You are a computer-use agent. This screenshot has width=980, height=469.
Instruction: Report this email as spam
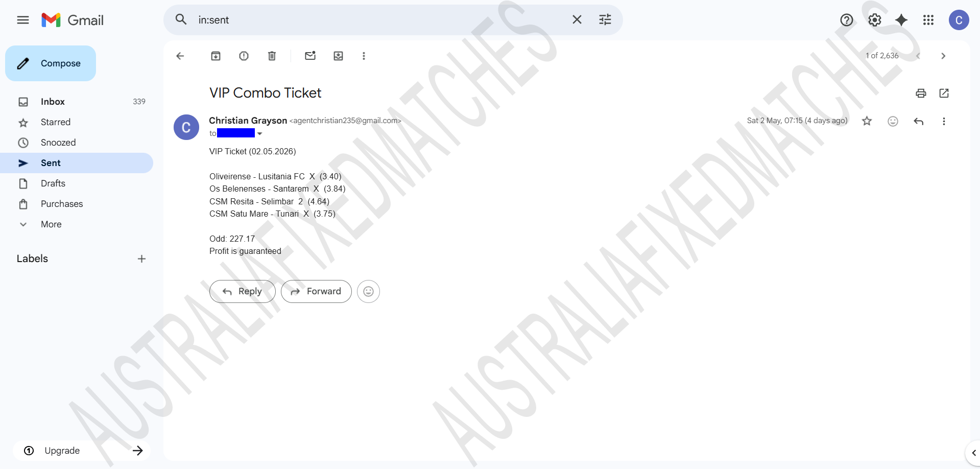click(x=244, y=56)
